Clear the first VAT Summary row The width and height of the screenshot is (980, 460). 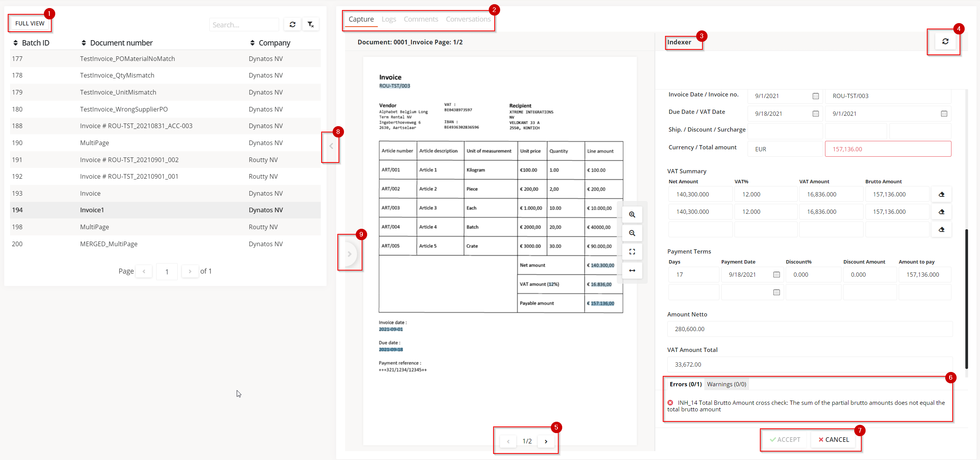(x=941, y=194)
